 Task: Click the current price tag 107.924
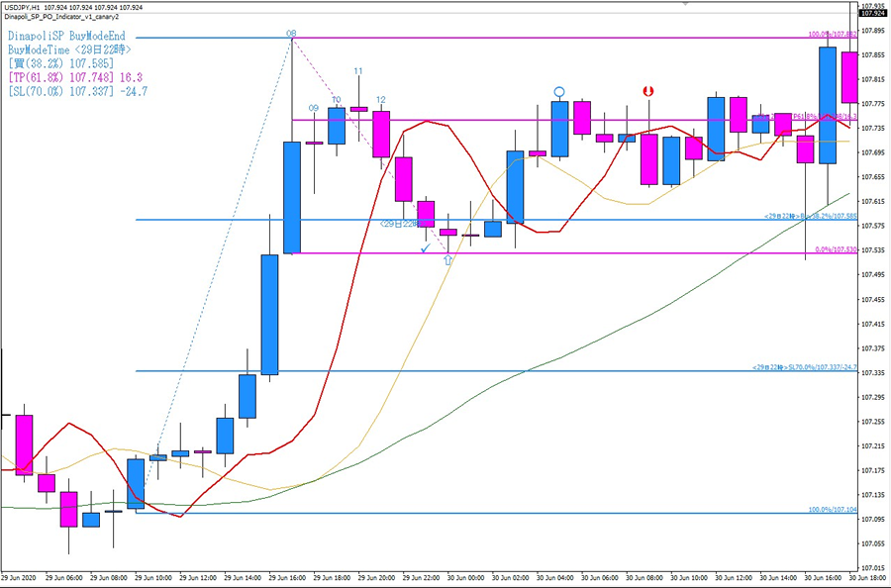click(874, 13)
